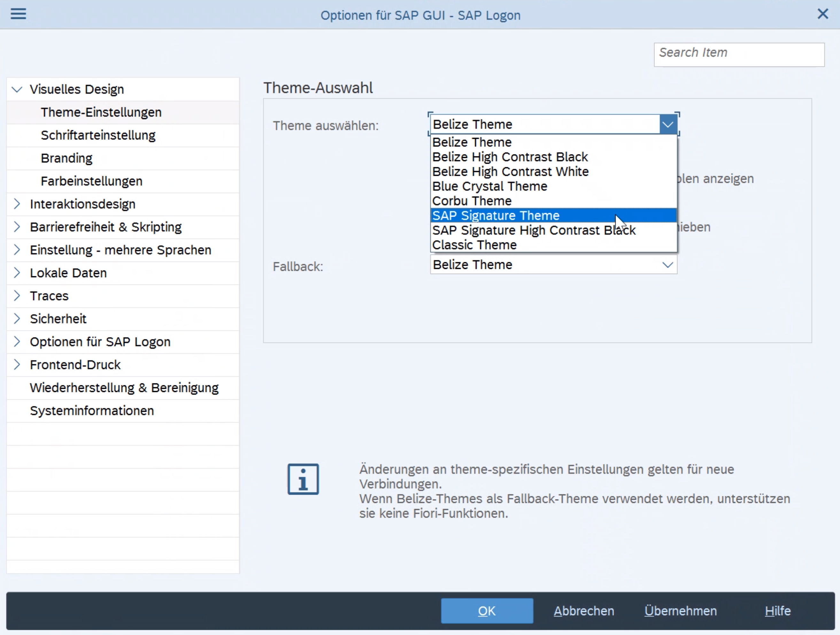Select Systeminformationen in the sidebar
This screenshot has width=840, height=635.
[91, 411]
